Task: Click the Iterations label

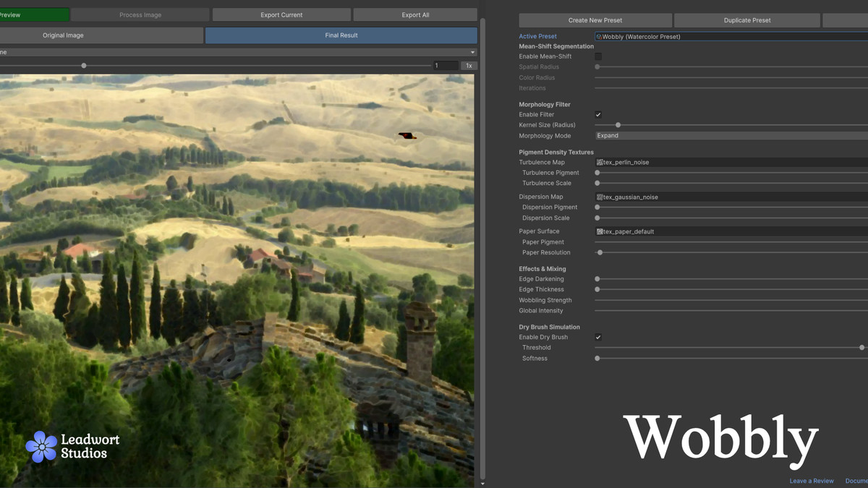Action: tap(532, 88)
